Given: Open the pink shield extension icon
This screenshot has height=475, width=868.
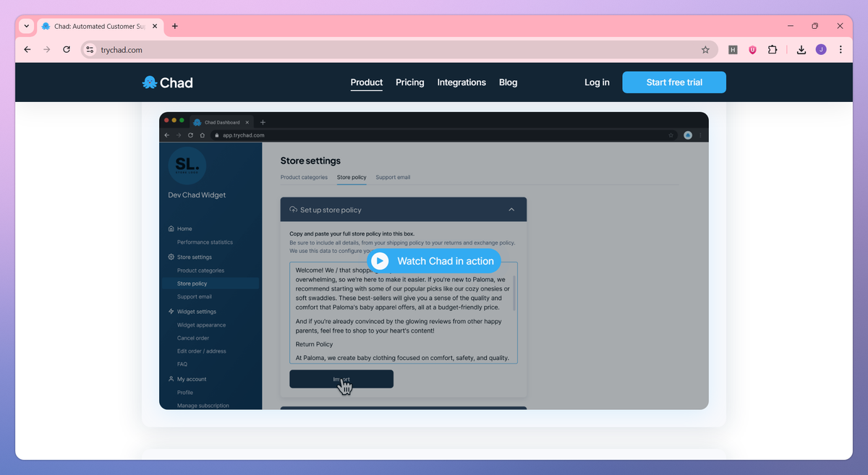Looking at the screenshot, I should 752,50.
